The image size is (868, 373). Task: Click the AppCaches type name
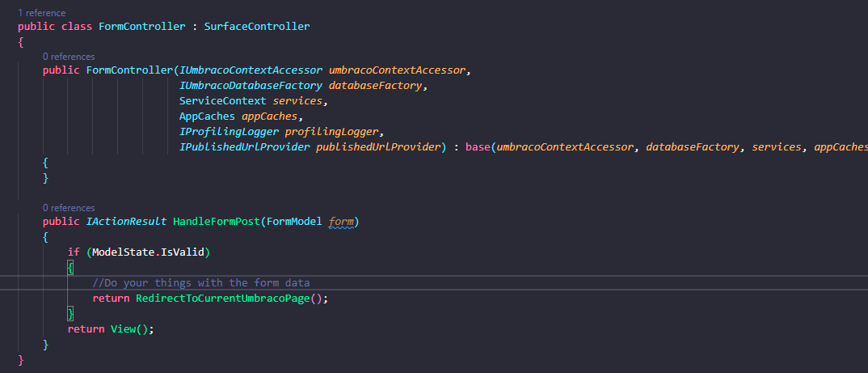(x=207, y=117)
